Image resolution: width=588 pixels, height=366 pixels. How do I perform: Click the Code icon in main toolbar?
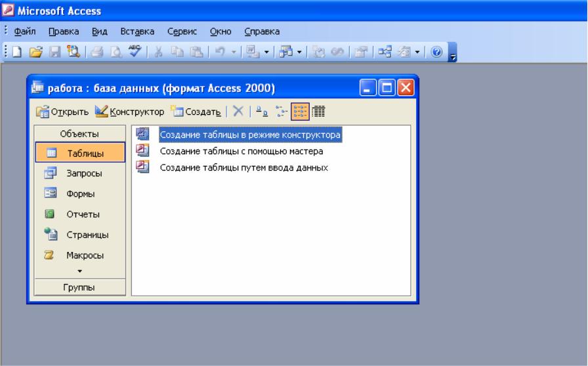[x=319, y=52]
